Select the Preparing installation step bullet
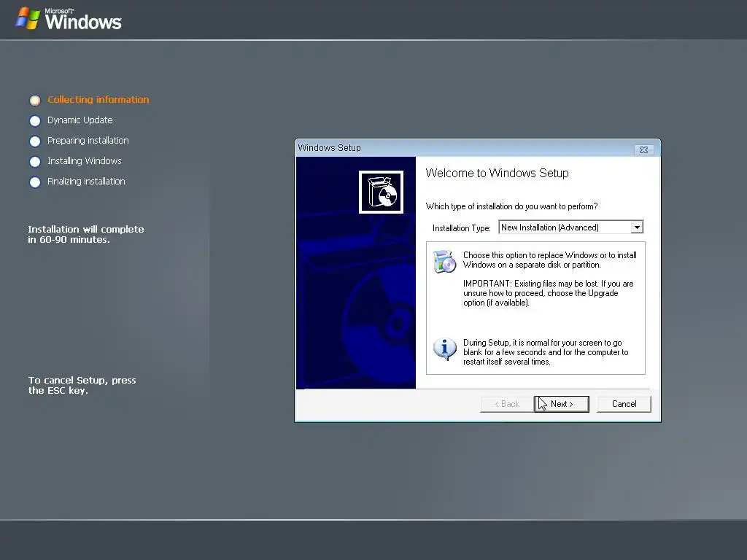 35,141
